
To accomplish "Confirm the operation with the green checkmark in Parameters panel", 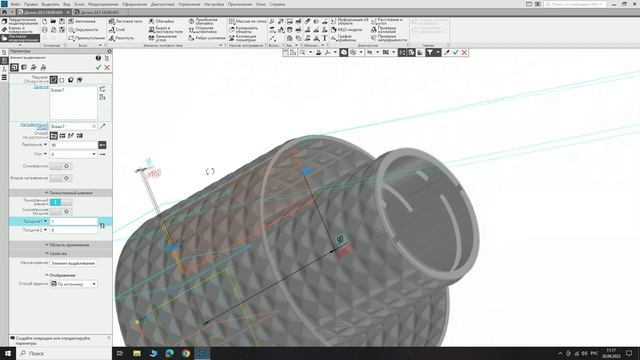I will click(x=98, y=67).
